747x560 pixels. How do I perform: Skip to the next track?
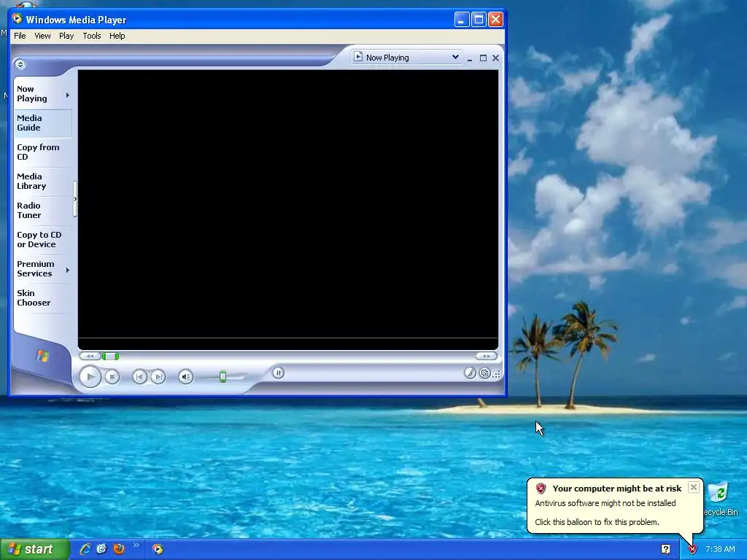pyautogui.click(x=158, y=377)
